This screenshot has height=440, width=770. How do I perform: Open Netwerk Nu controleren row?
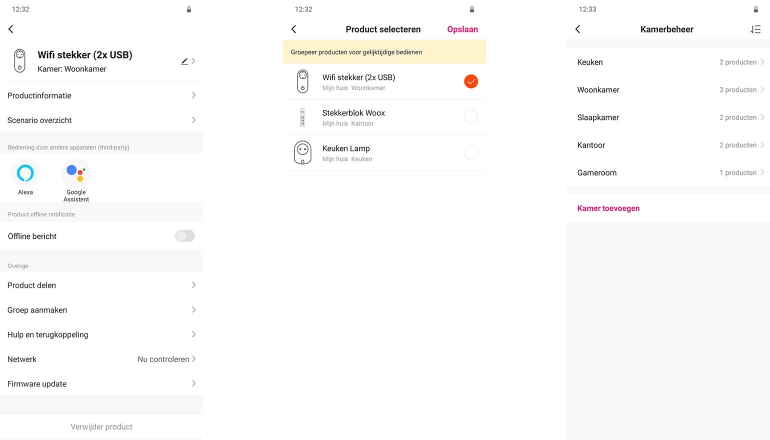[101, 359]
